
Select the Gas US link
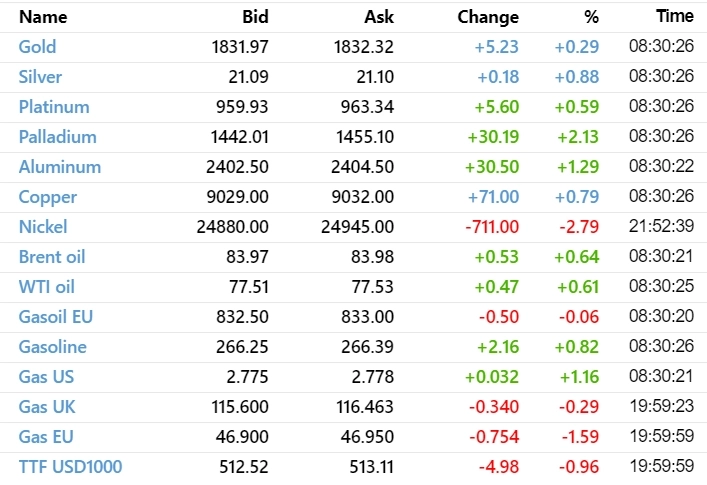tap(46, 377)
